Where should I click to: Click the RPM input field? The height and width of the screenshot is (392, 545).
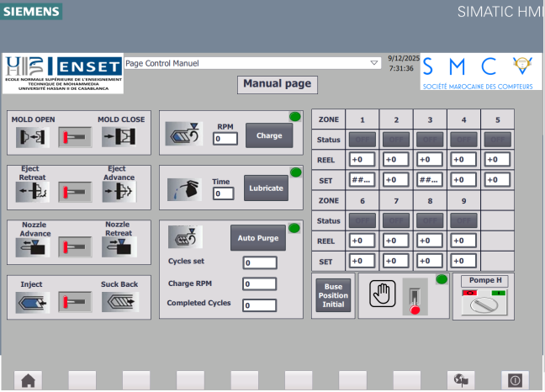point(225,139)
